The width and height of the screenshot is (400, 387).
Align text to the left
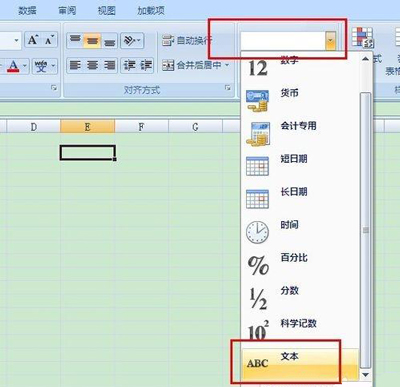tap(75, 65)
